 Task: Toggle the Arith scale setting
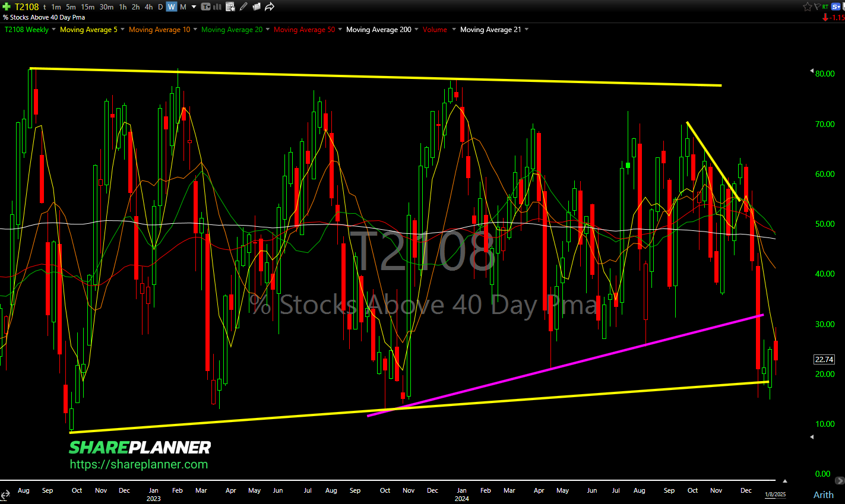tap(823, 495)
